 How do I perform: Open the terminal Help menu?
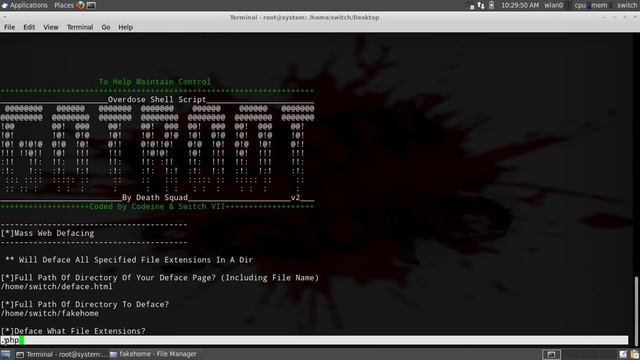click(125, 27)
